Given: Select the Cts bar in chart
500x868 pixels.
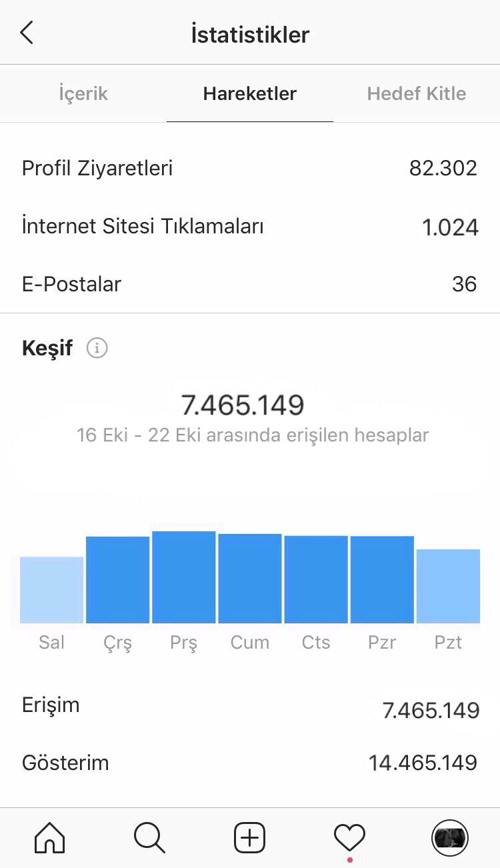Looking at the screenshot, I should (316, 579).
